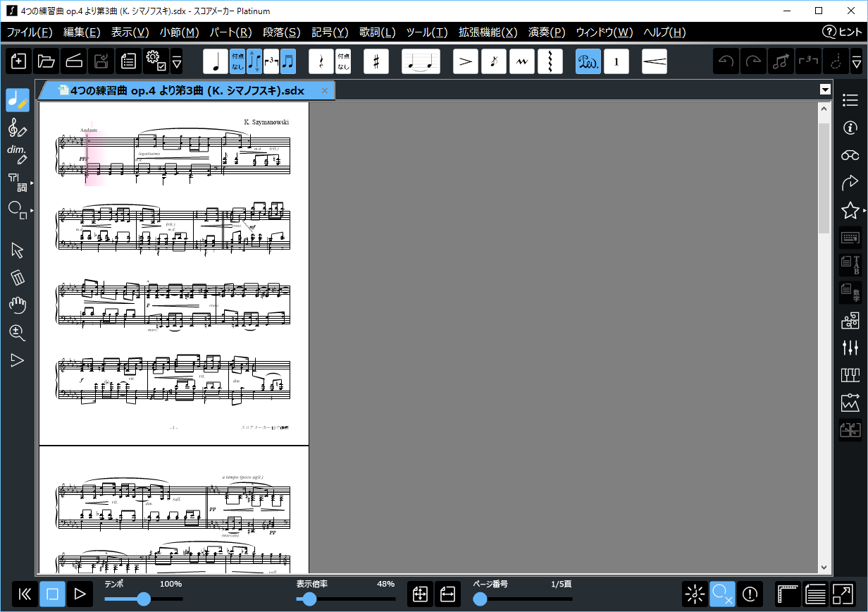Click the crescendo hairpin tool

[654, 62]
